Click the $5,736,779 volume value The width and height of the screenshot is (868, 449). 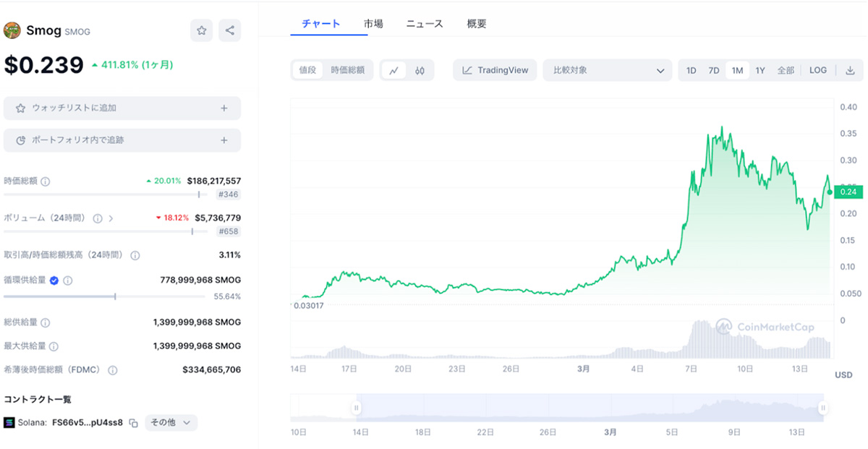(218, 218)
